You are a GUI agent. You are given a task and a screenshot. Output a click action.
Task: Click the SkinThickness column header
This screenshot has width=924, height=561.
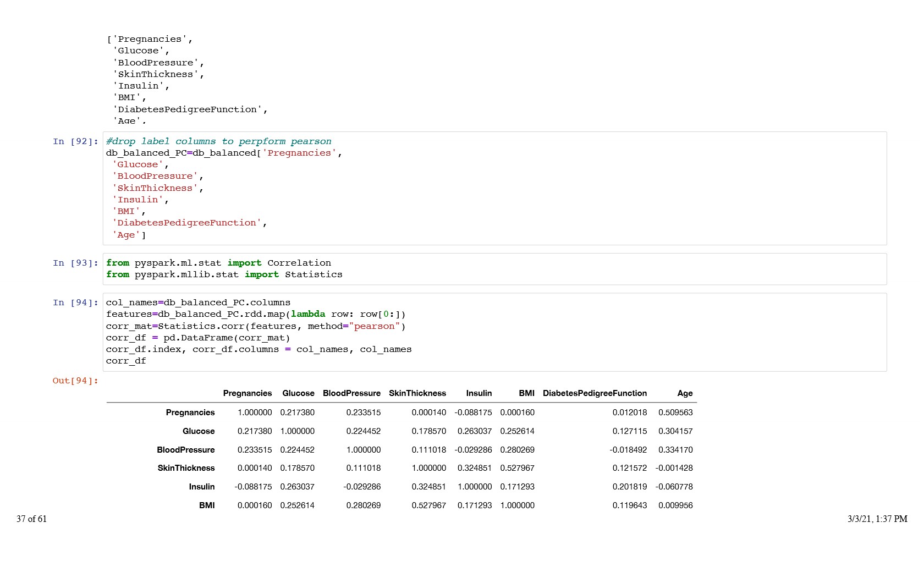(417, 393)
